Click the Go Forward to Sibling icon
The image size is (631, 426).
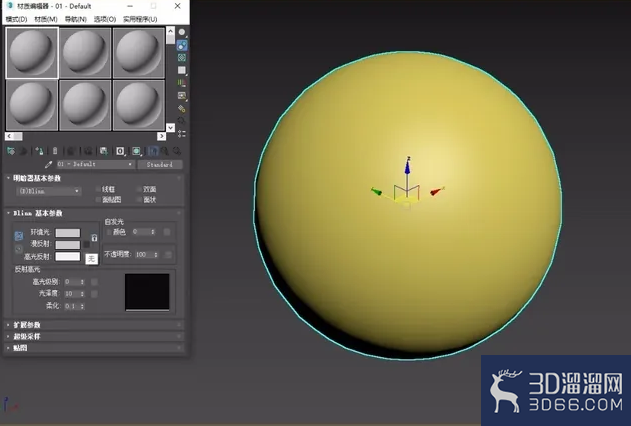pyautogui.click(x=177, y=151)
